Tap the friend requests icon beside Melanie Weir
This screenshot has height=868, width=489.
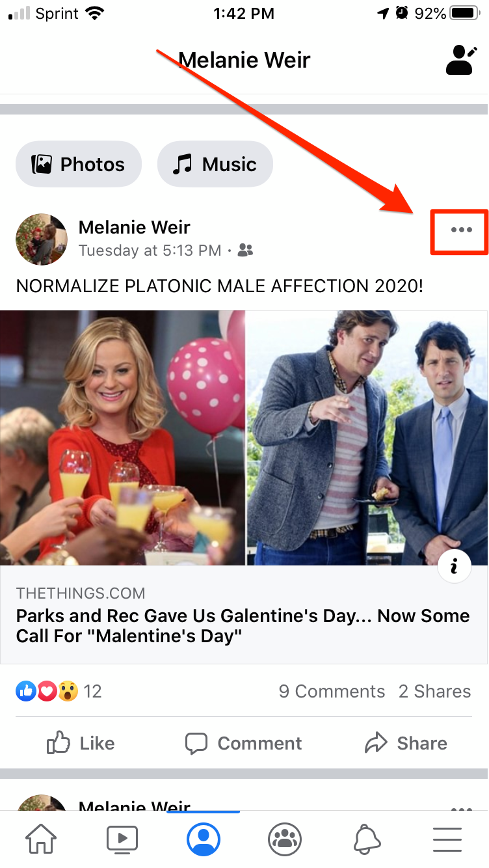461,60
